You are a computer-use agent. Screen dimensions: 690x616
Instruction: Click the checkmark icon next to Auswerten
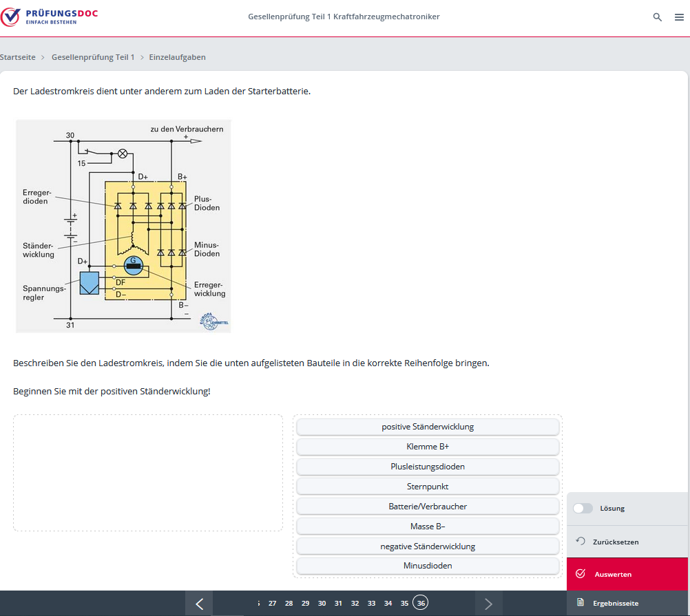[x=580, y=574]
